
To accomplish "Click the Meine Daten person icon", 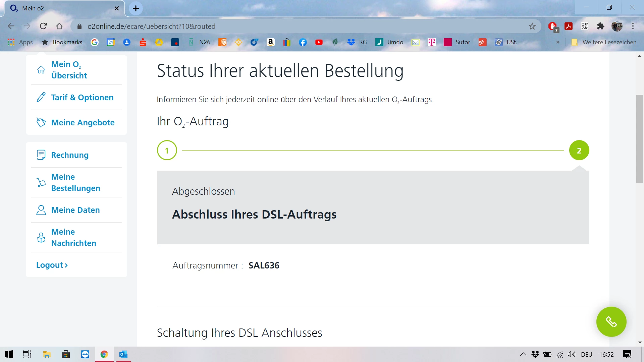I will [41, 210].
